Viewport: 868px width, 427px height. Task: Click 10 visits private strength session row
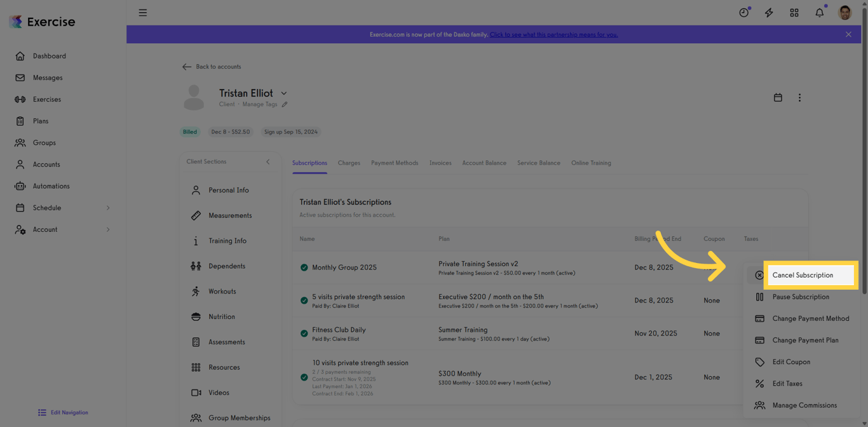click(549, 377)
